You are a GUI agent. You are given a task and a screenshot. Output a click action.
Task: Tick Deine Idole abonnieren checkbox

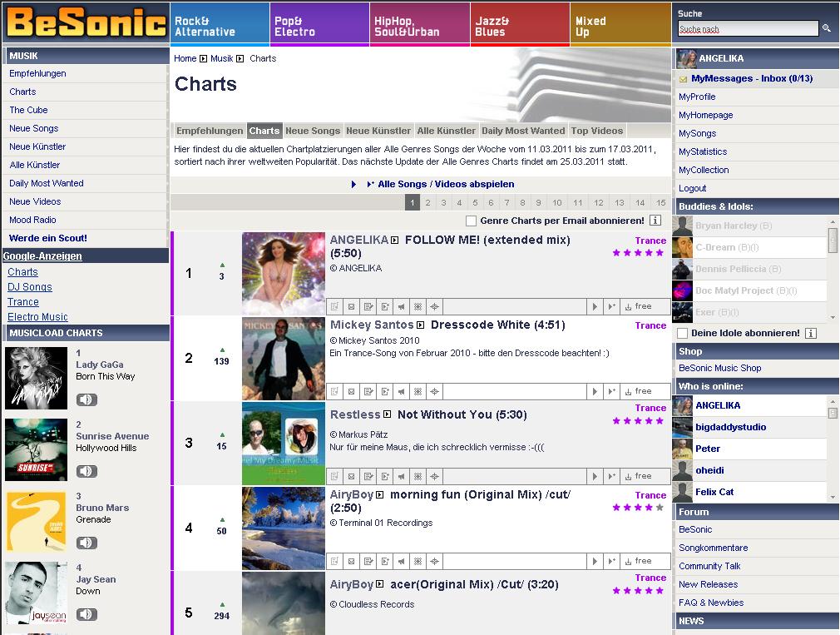pyautogui.click(x=683, y=333)
